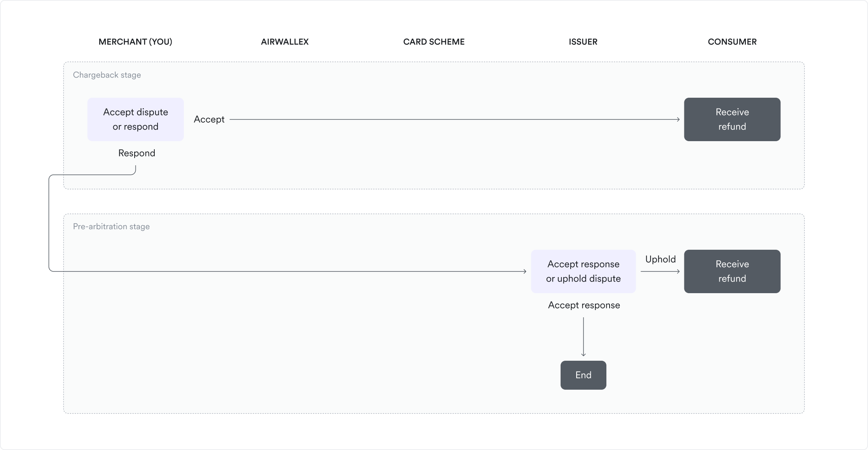Click the 'Accept response' label below issuer box

(x=584, y=305)
